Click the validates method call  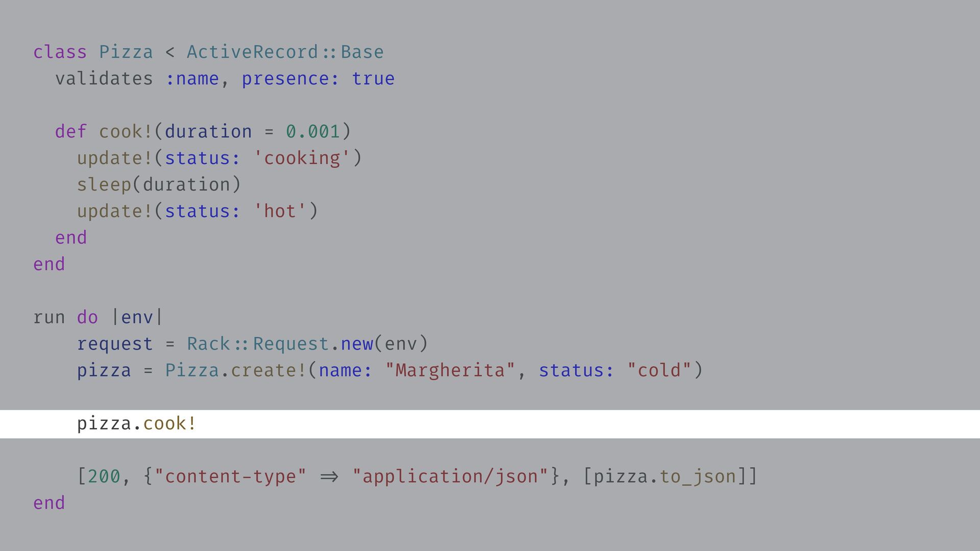click(104, 79)
